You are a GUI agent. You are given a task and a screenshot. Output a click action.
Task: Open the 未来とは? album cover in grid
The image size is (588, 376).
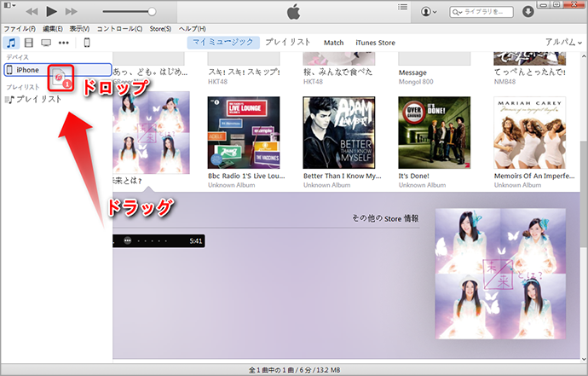(151, 132)
